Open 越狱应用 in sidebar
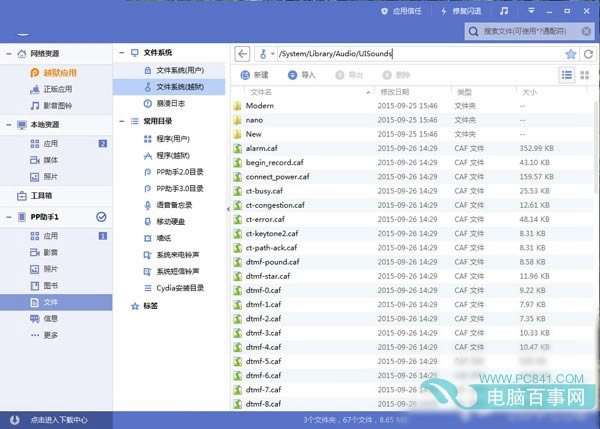 (x=54, y=73)
